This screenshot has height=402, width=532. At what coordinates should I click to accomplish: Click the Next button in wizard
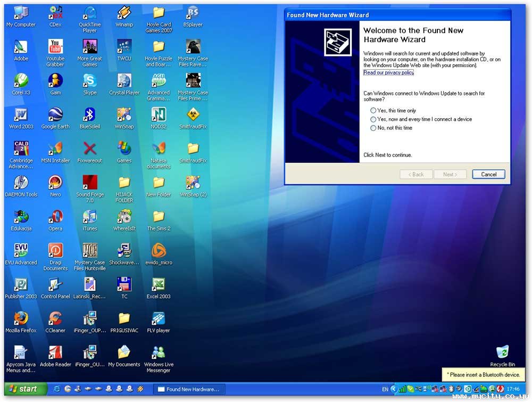(450, 174)
